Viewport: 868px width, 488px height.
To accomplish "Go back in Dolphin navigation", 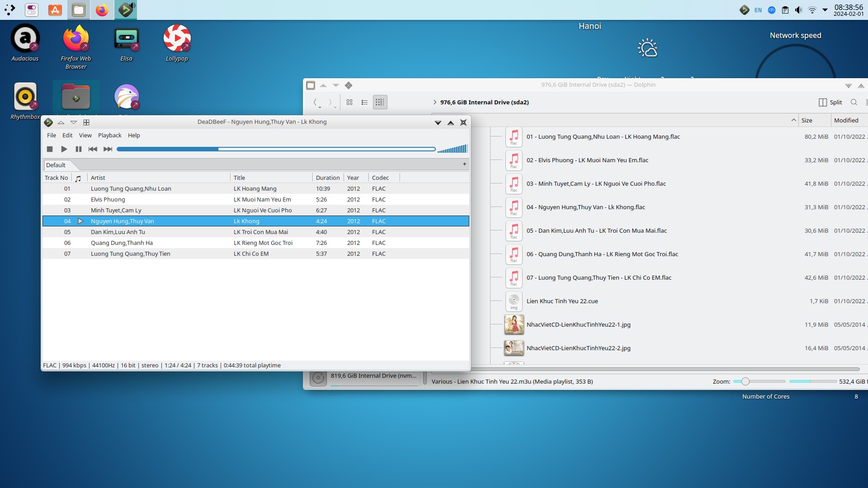I will click(315, 102).
